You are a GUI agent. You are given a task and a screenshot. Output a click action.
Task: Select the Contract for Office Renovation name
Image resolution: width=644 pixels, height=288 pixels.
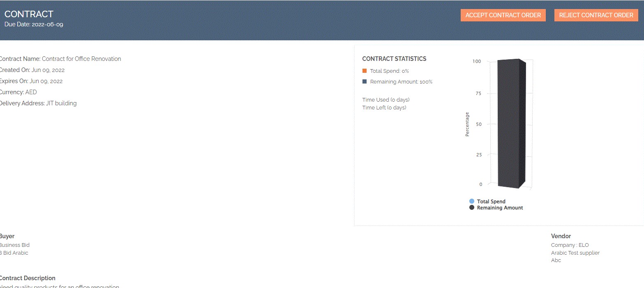tap(81, 59)
